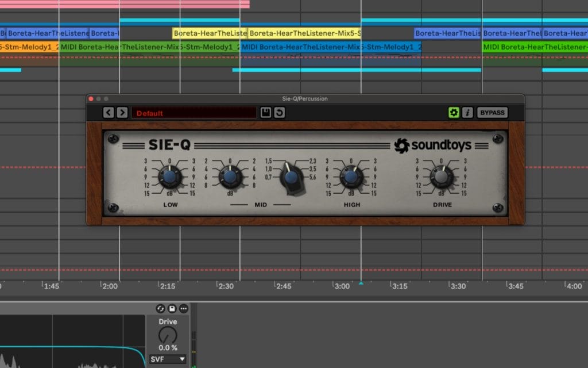The width and height of the screenshot is (588, 368).
Task: Open Sie-Q settings with green gear icon
Action: pyautogui.click(x=454, y=113)
